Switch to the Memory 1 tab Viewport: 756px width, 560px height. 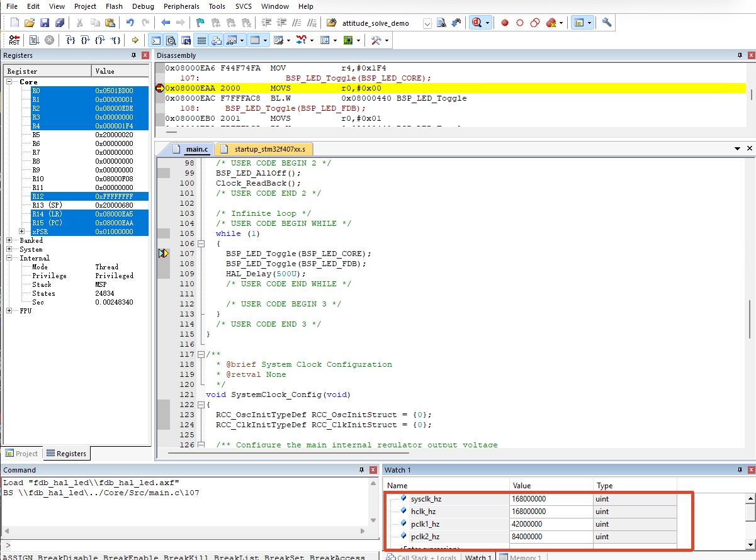521,556
